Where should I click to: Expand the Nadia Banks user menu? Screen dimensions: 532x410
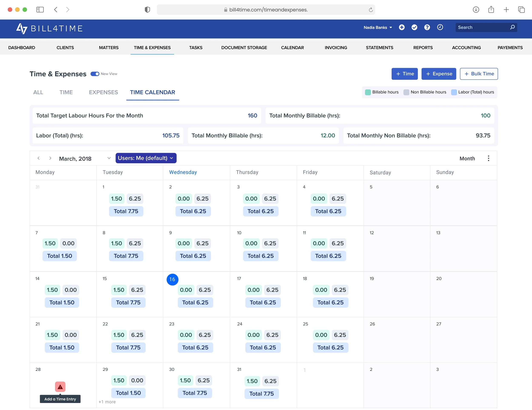click(378, 27)
